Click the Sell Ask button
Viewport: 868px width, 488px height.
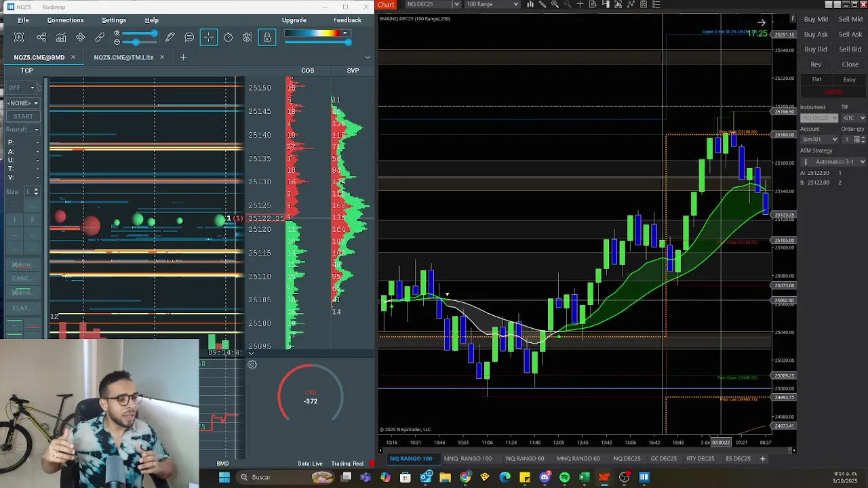850,35
